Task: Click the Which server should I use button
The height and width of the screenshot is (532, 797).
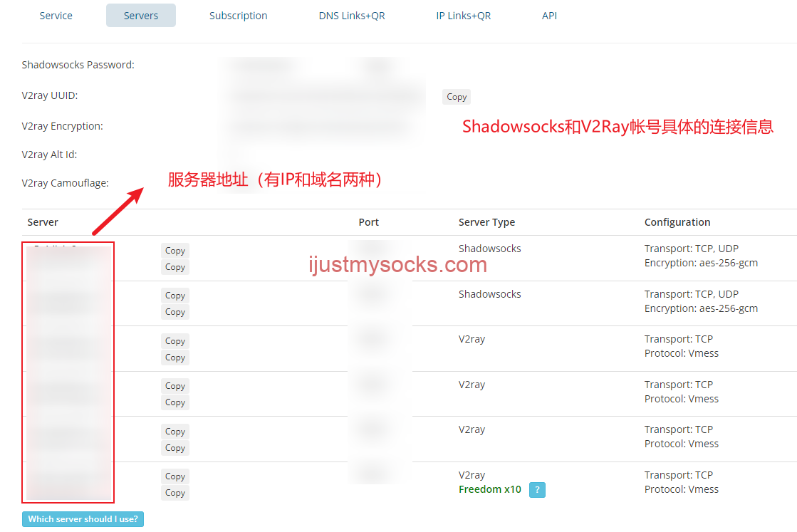Action: 83,518
